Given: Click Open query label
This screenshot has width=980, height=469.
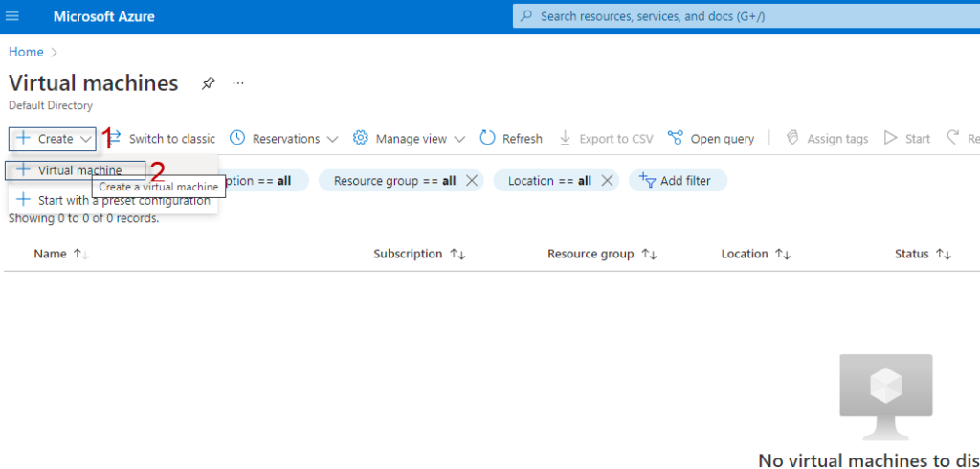Looking at the screenshot, I should pyautogui.click(x=723, y=139).
